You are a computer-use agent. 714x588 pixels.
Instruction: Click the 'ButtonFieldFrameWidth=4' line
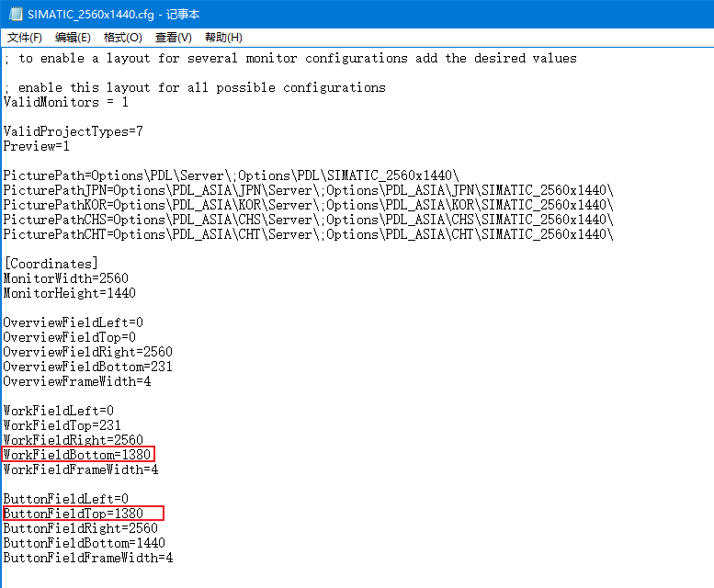pos(88,558)
